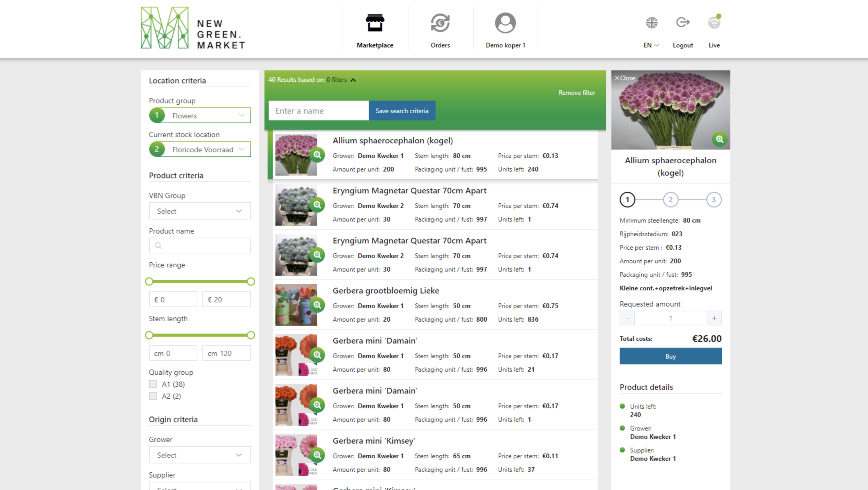
Task: Open the Allium sphaerocephalon (kogel) list title
Action: click(393, 140)
